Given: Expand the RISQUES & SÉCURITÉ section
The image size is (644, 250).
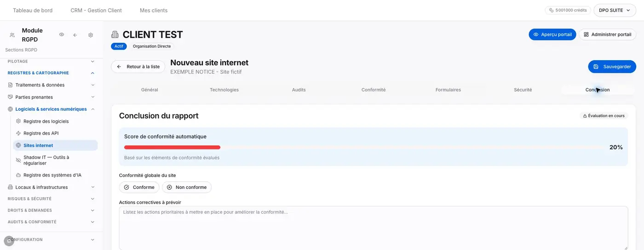Looking at the screenshot, I should (52, 199).
